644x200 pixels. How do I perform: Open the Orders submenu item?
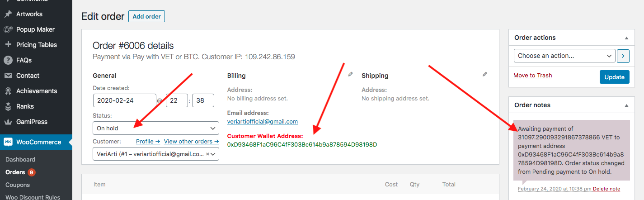pos(15,172)
